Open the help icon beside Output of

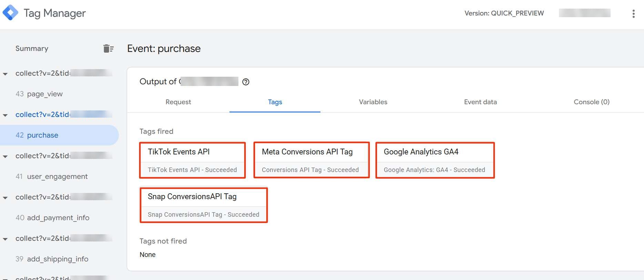(246, 82)
